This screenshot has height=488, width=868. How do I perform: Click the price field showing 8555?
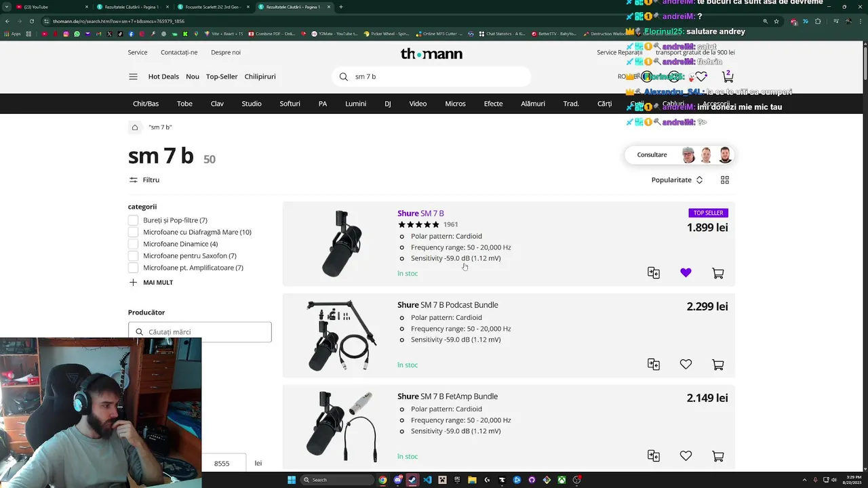click(x=224, y=463)
